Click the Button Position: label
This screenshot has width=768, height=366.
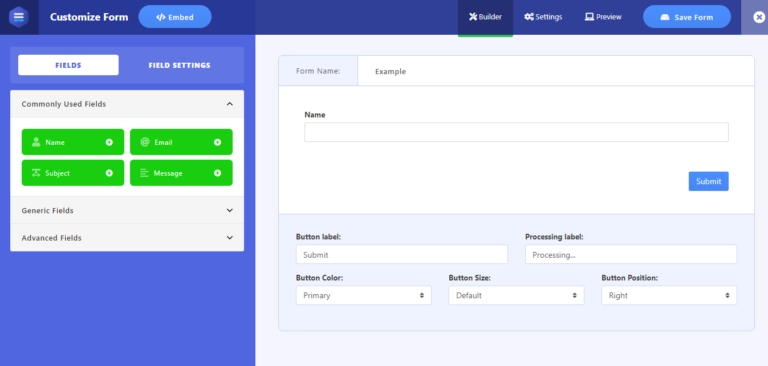629,278
